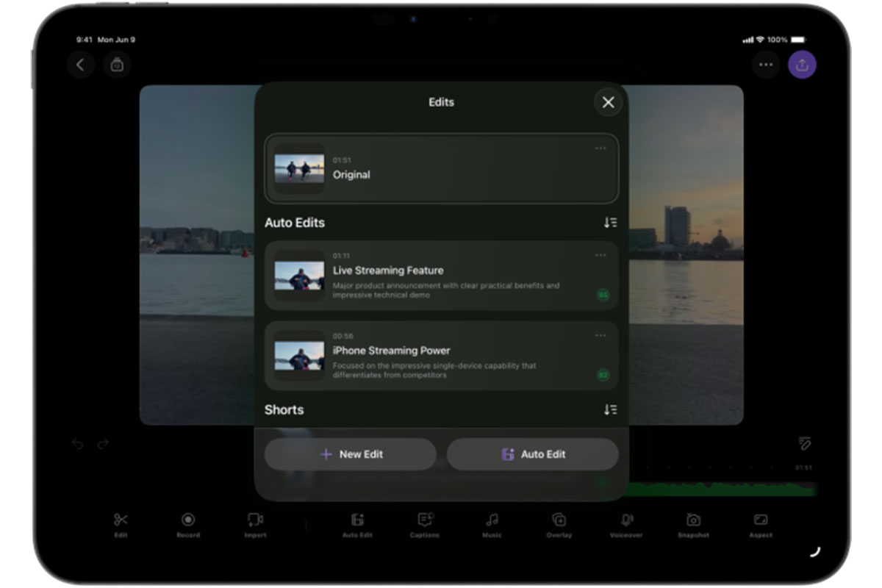Tap the purple share button
The width and height of the screenshot is (882, 588).
[802, 65]
